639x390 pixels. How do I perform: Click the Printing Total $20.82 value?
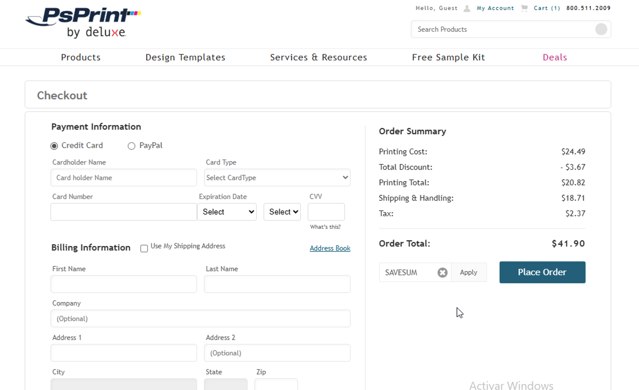click(x=573, y=183)
